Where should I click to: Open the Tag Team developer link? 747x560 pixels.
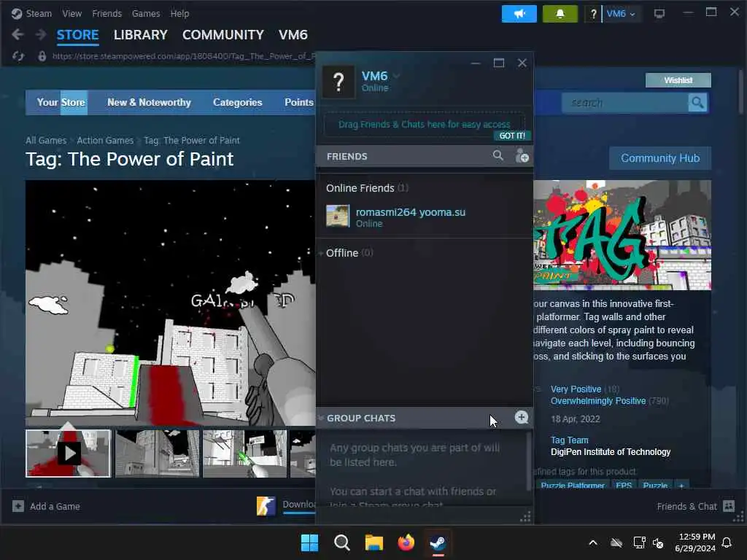coord(569,440)
